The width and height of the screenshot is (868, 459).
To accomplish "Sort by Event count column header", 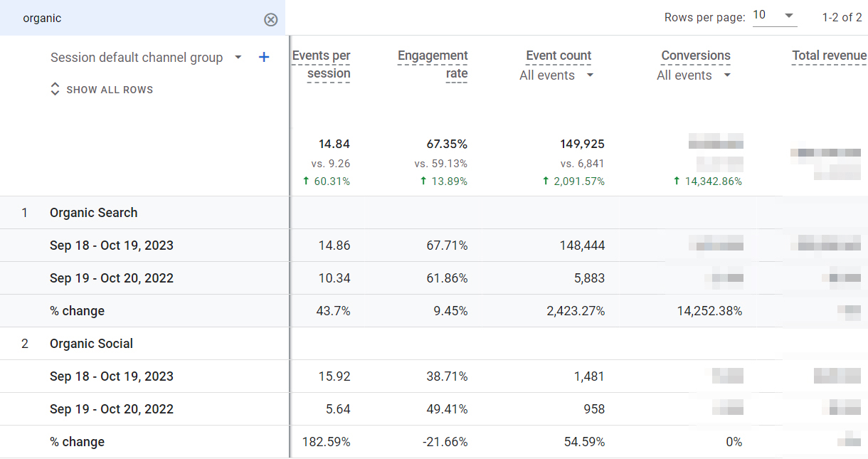I will (x=559, y=56).
